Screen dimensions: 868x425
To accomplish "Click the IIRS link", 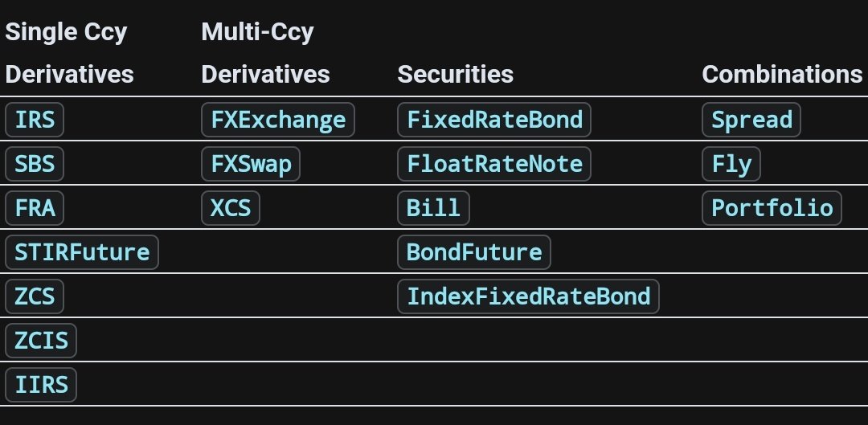I will (x=41, y=385).
